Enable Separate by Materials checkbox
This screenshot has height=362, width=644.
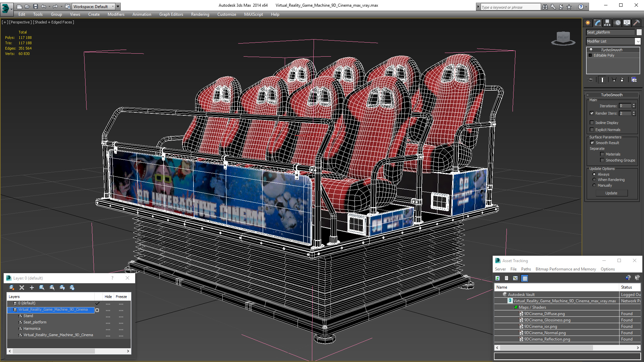(602, 154)
